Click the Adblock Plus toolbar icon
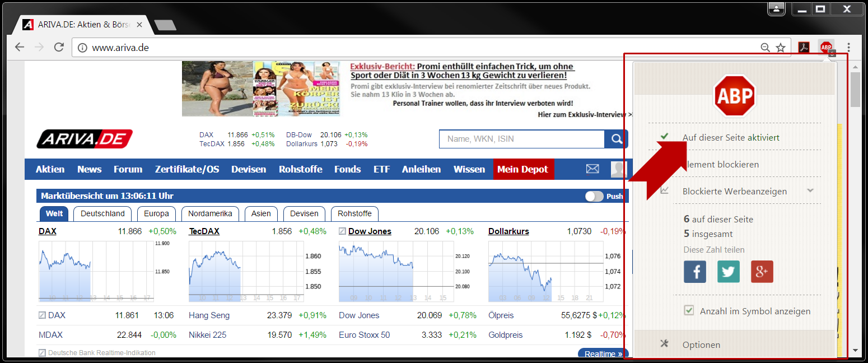This screenshot has width=868, height=363. pos(826,48)
